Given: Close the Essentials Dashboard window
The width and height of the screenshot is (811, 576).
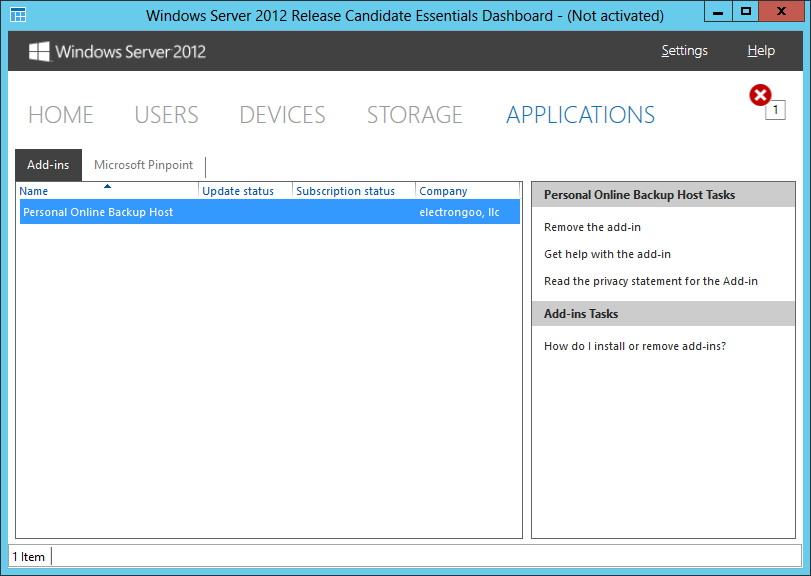Looking at the screenshot, I should (x=782, y=11).
